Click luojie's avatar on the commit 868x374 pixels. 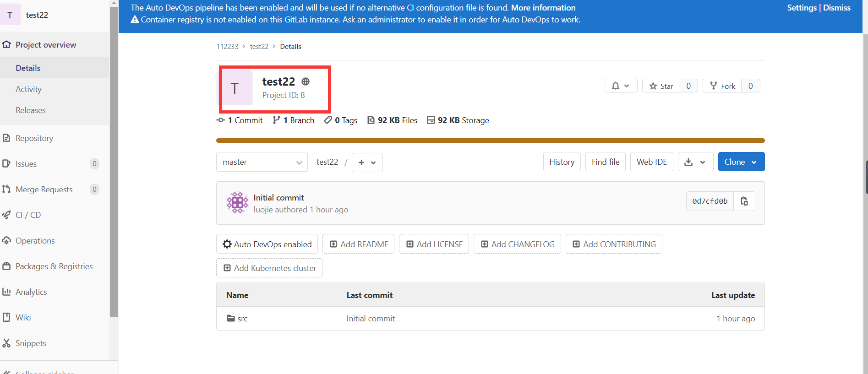pyautogui.click(x=237, y=203)
